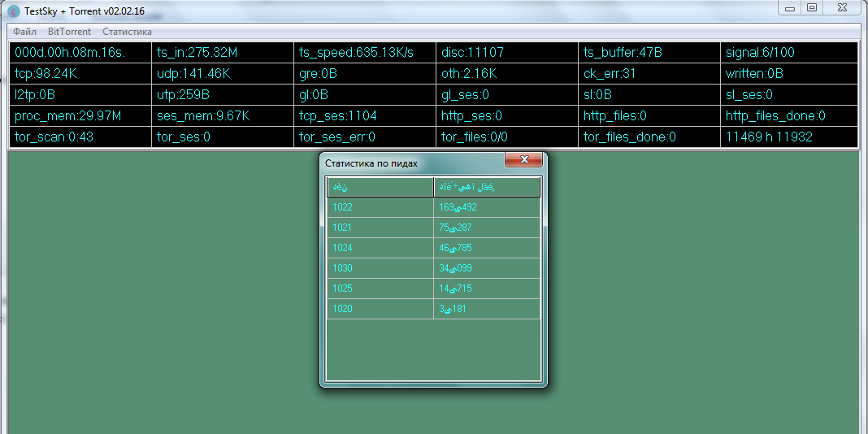This screenshot has width=868, height=434.
Task: Click the TestSky app icon in title bar
Action: [x=14, y=11]
